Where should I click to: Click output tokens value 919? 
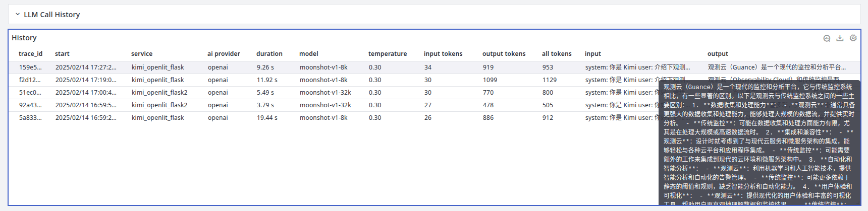(x=489, y=67)
